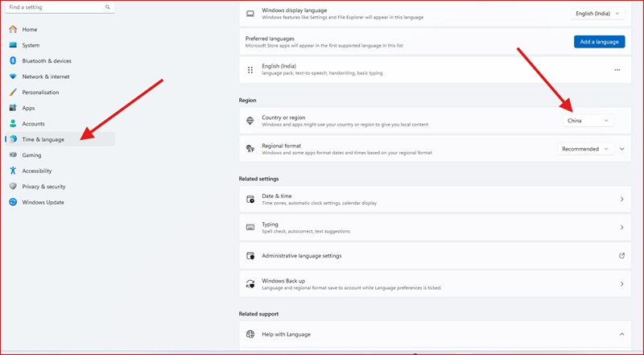Click the Accessibility figure icon
The height and width of the screenshot is (355, 644).
tap(13, 171)
